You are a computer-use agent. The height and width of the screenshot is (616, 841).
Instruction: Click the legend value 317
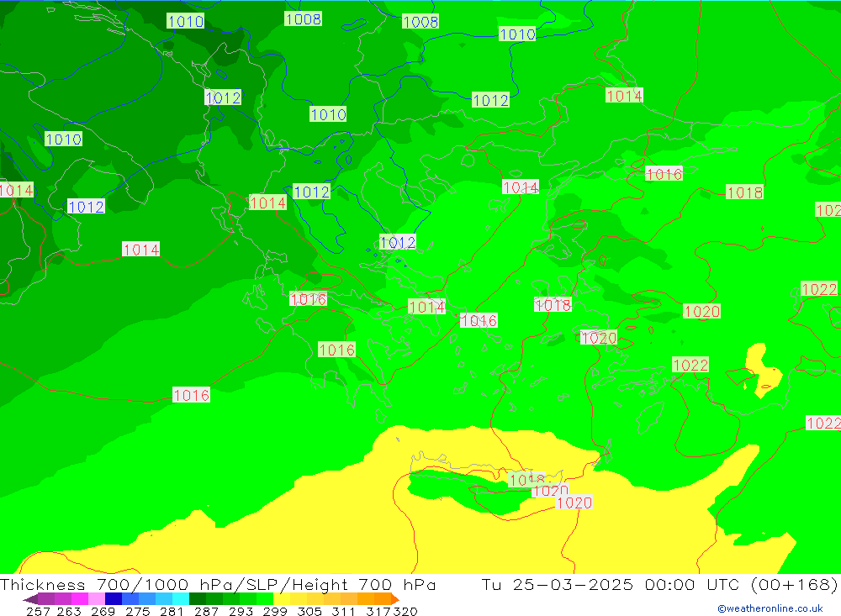click(x=378, y=611)
